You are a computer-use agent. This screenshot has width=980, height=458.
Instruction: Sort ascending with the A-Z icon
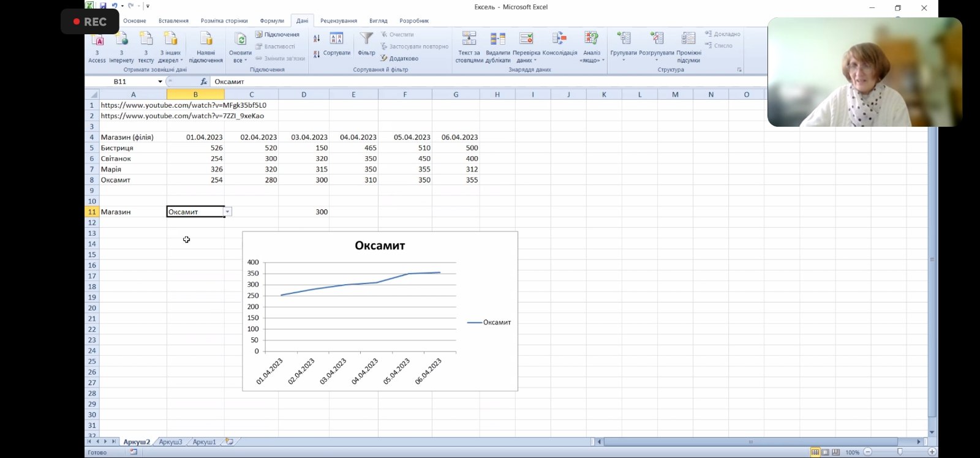(317, 39)
